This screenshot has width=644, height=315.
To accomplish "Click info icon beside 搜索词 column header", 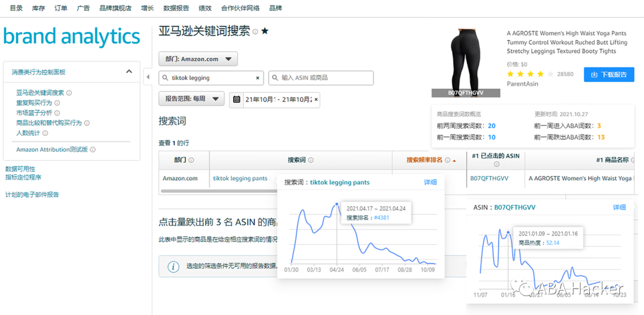I will (311, 160).
